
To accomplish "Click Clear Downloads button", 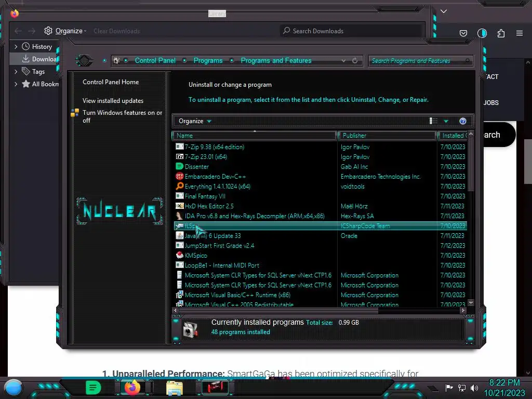I will (117, 31).
